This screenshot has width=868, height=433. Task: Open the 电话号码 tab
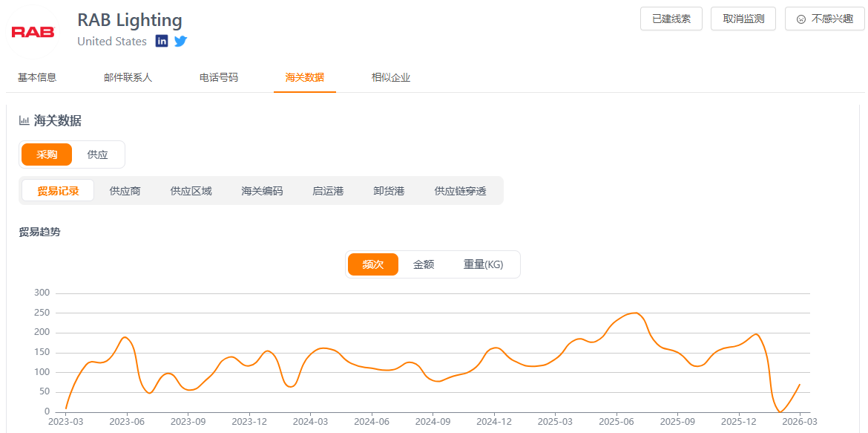[219, 78]
